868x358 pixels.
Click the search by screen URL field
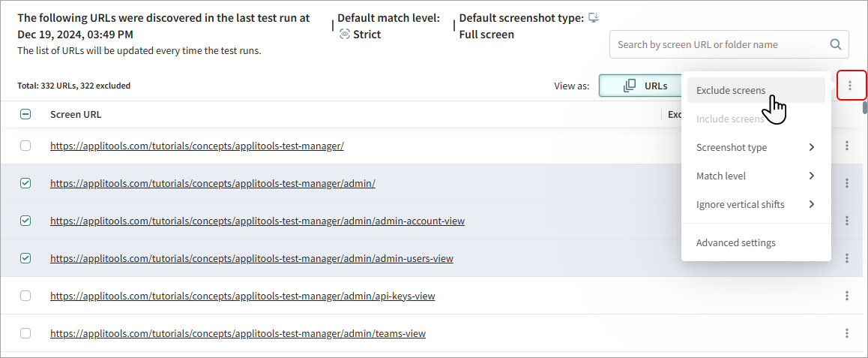(x=720, y=44)
